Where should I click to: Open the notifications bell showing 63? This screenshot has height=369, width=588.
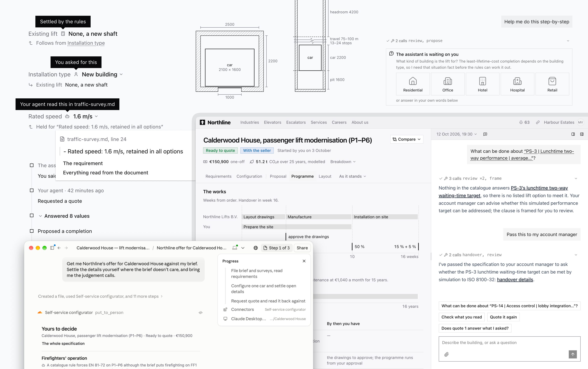pyautogui.click(x=524, y=122)
